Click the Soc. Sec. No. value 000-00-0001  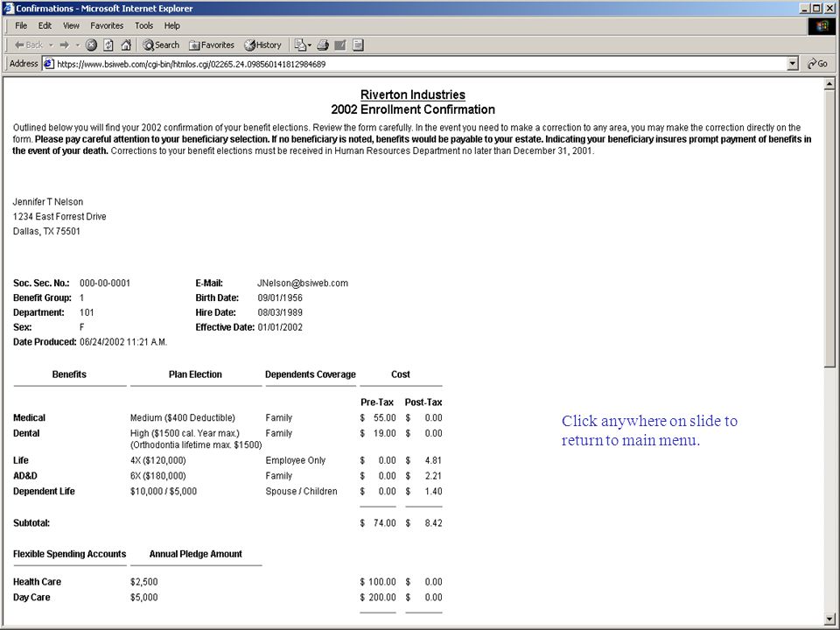click(105, 283)
